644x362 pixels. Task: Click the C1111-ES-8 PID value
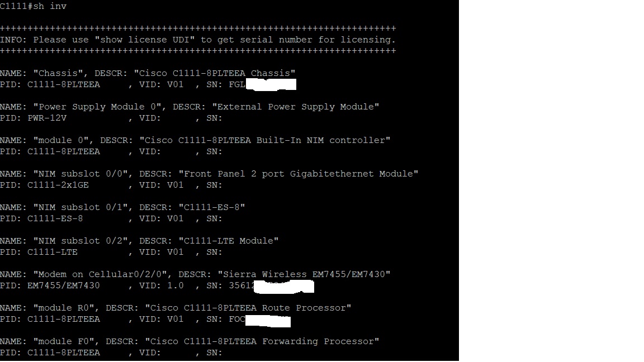click(55, 219)
